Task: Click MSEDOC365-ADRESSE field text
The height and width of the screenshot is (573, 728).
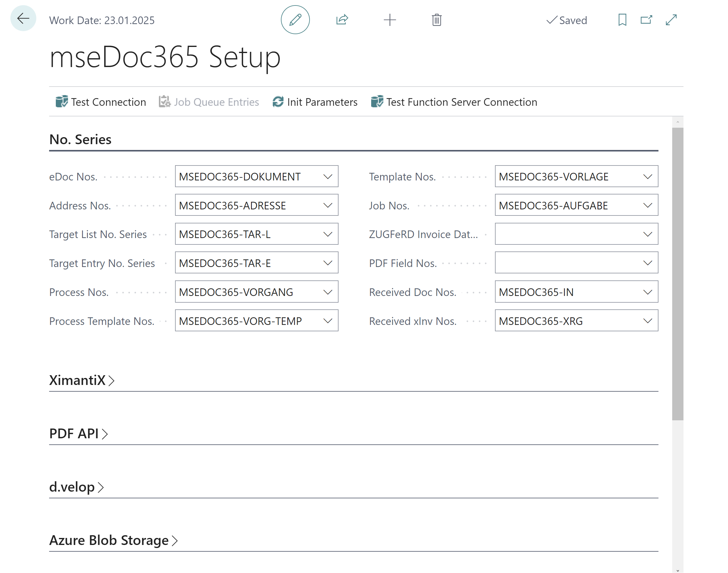Action: 232,205
